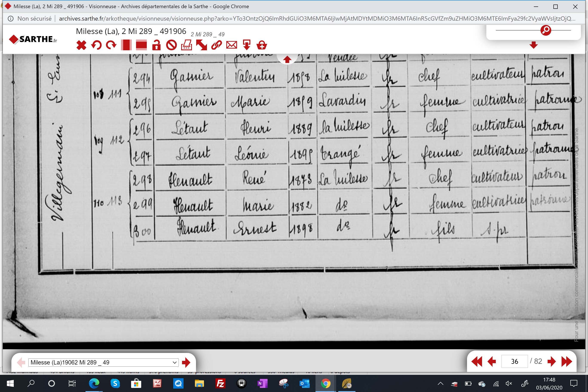Toggle the open padlock icon
Viewport: 588px width, 392px height.
pyautogui.click(x=156, y=45)
